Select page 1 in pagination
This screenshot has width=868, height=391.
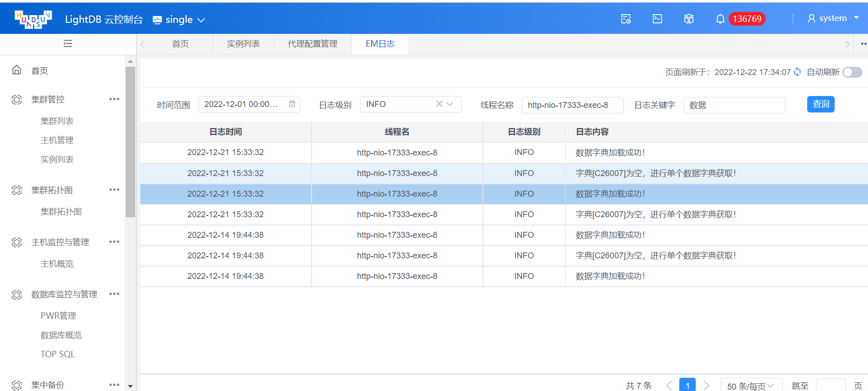click(688, 385)
